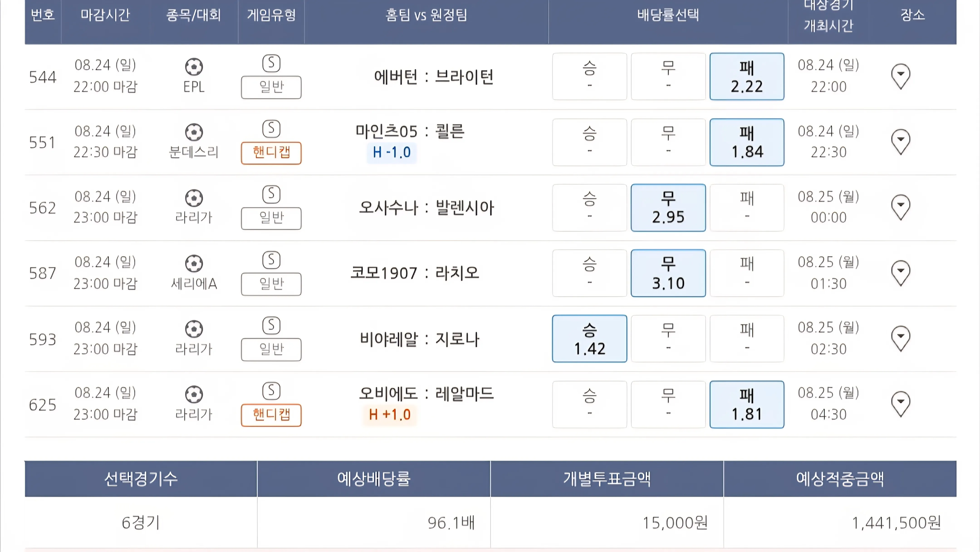Click the 1,441,500원 expected payout amount
The image size is (980, 552).
click(896, 523)
